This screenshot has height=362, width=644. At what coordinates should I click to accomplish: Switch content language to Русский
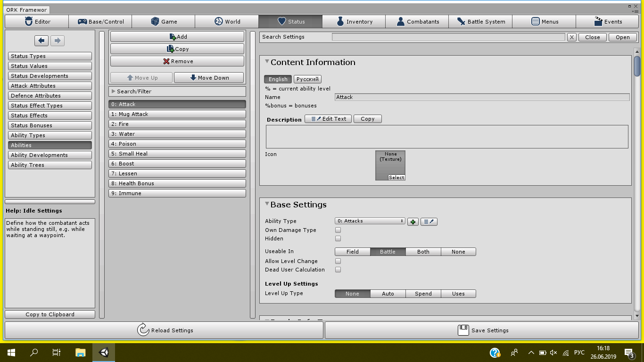307,79
